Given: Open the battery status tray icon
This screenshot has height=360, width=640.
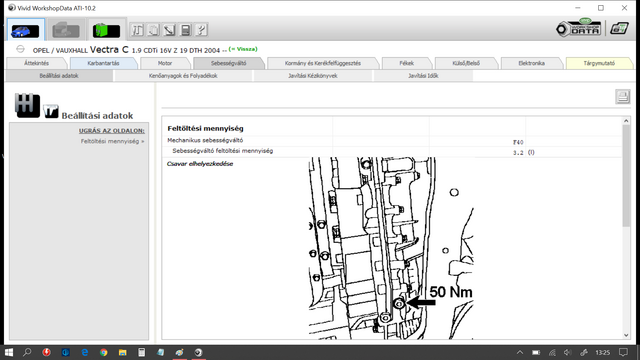Looking at the screenshot, I should [x=536, y=352].
